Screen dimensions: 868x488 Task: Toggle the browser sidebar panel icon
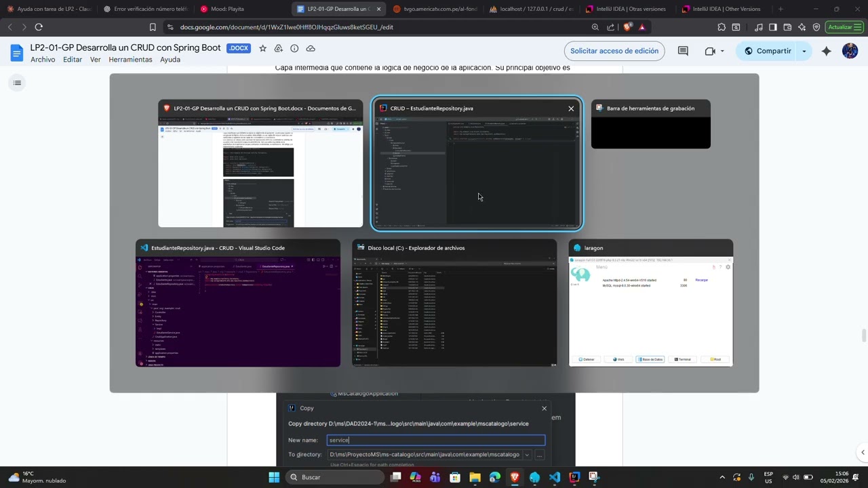coord(772,27)
